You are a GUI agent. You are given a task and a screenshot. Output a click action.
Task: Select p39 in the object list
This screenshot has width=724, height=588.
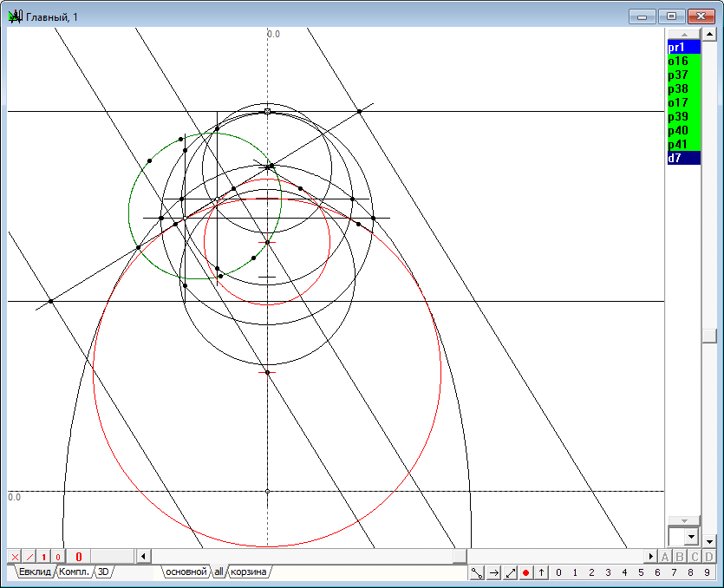(684, 116)
